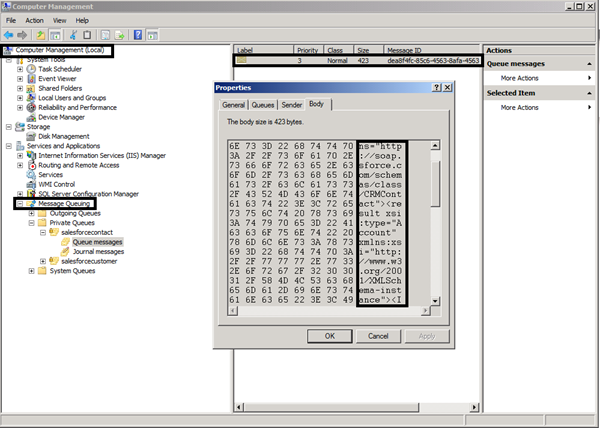
Task: Click OK in Properties dialog
Action: pos(330,336)
